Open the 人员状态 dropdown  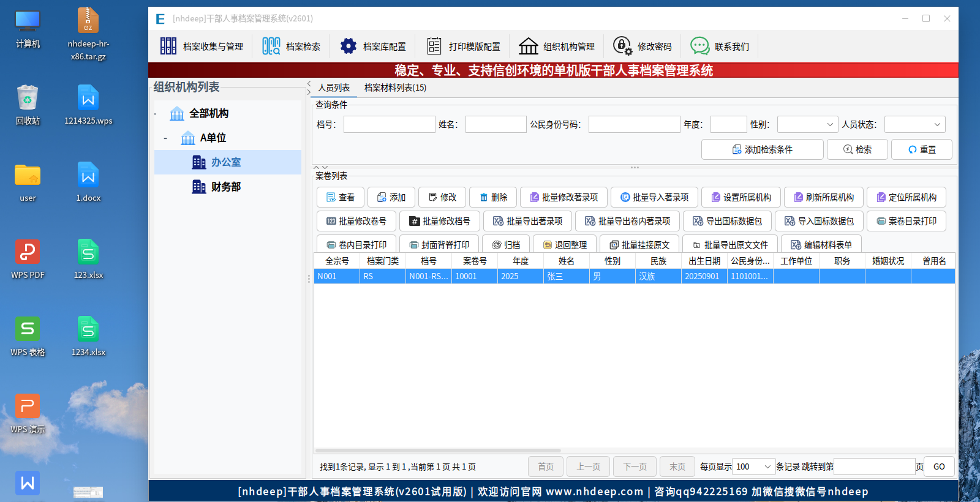coord(915,124)
